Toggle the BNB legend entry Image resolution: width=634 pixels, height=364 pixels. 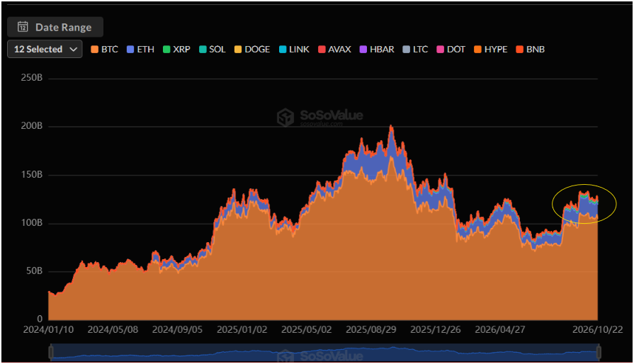click(531, 50)
